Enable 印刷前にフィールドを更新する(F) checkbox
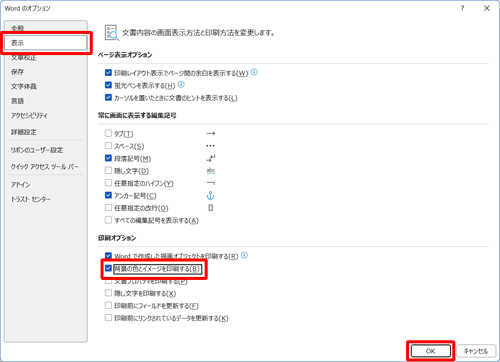Image resolution: width=500 pixels, height=362 pixels. 108,305
